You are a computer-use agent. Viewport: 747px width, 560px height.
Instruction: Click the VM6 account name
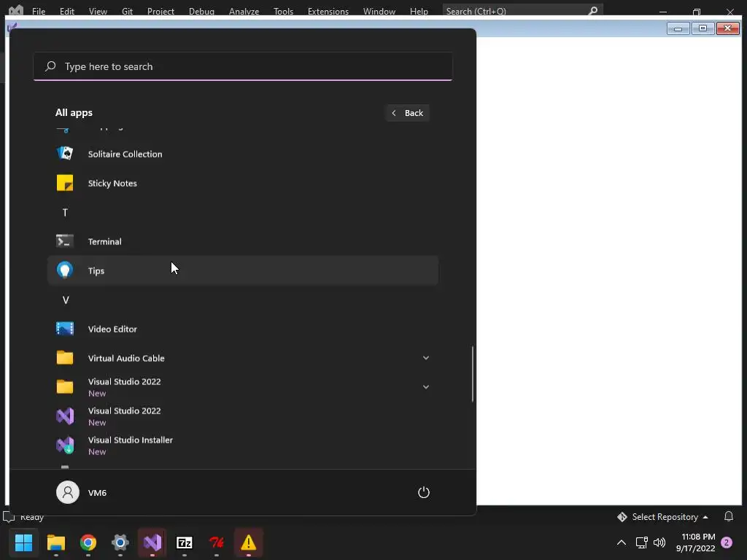tap(97, 492)
